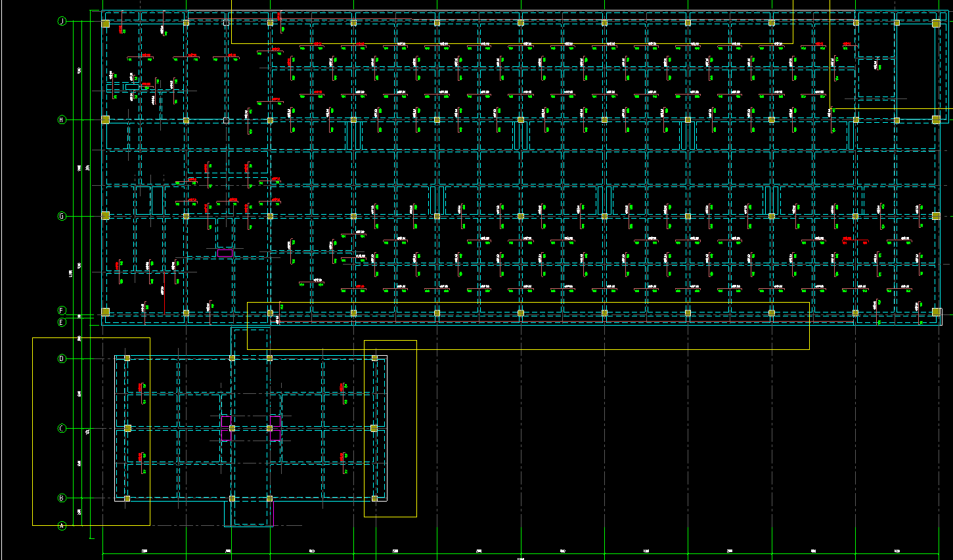Screen dimensions: 953x560
Task: Pick the leftmost column square on axis G
Action: (106, 215)
